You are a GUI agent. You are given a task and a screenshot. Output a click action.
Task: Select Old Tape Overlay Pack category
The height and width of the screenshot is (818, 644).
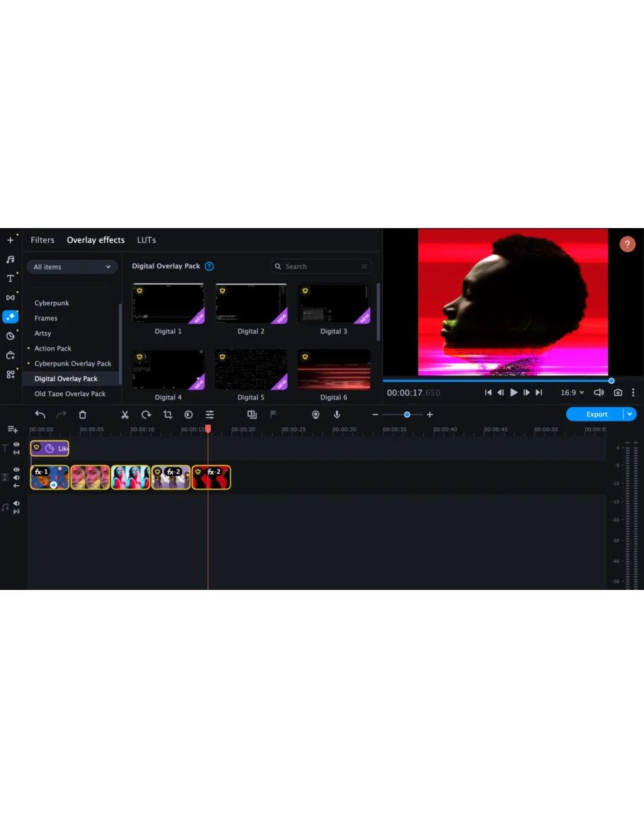click(70, 394)
